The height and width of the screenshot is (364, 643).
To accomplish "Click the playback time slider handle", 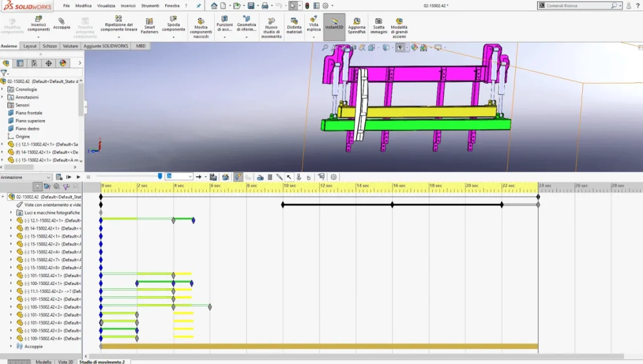I will [x=160, y=176].
